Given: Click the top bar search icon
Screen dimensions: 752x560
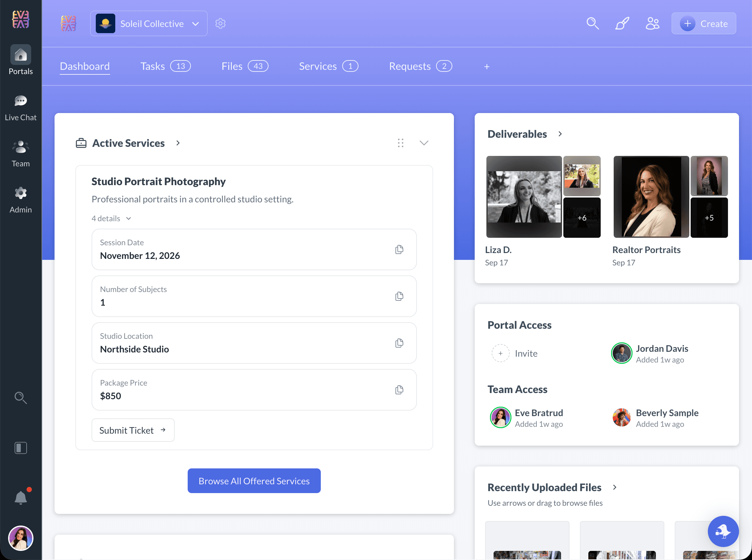Looking at the screenshot, I should pos(593,23).
